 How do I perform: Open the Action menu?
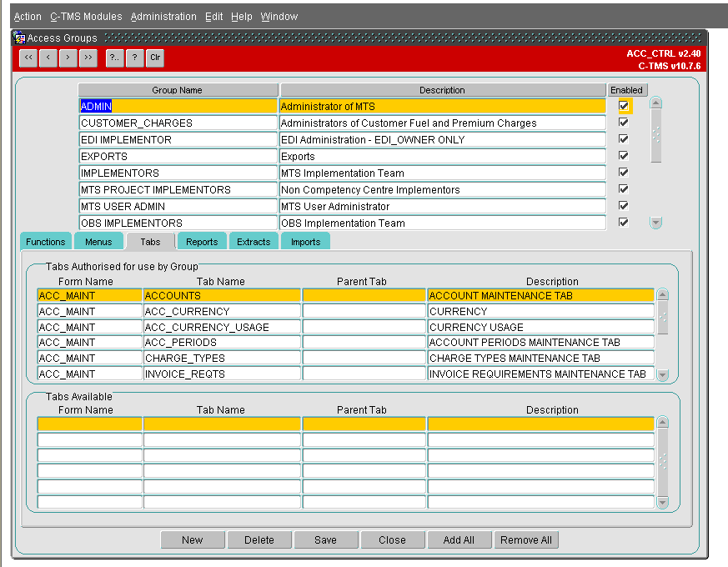(x=28, y=17)
